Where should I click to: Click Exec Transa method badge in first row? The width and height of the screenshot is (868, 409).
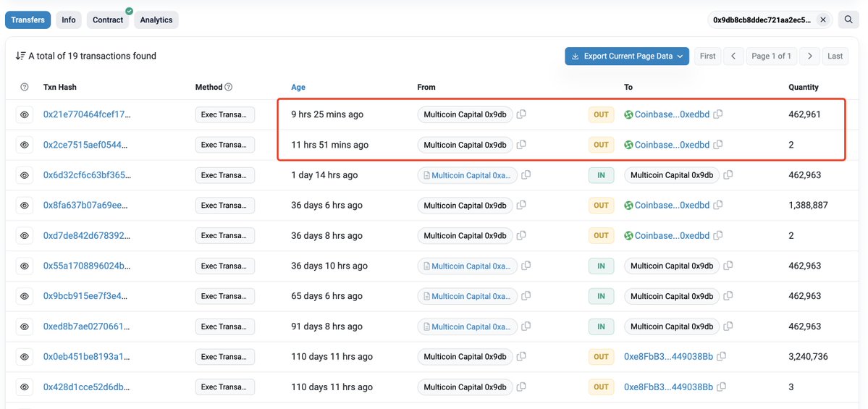(224, 114)
